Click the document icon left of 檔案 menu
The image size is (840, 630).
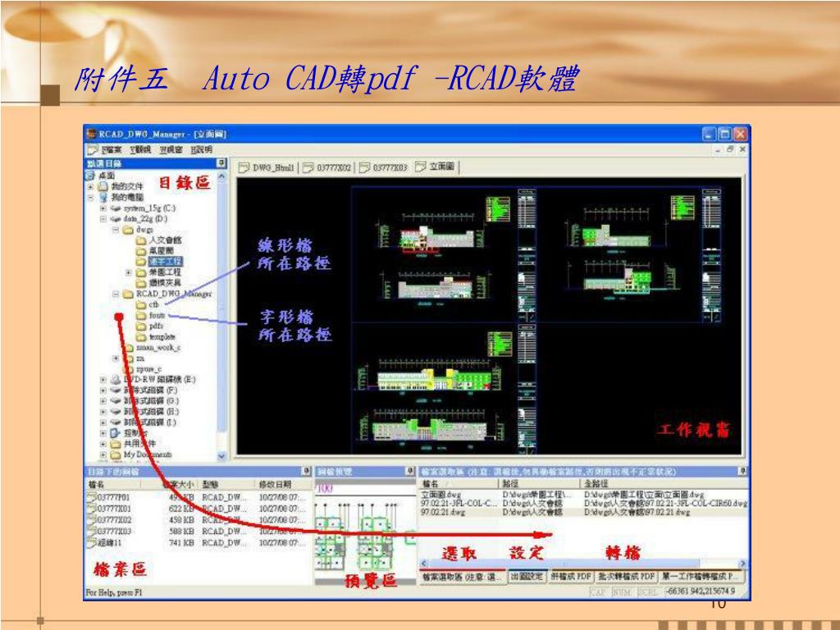click(94, 150)
